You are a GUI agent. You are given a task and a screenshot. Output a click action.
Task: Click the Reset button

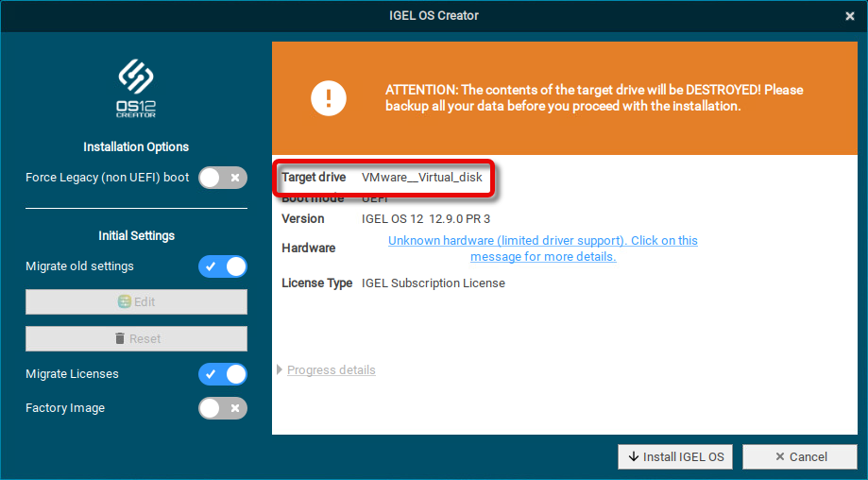136,338
